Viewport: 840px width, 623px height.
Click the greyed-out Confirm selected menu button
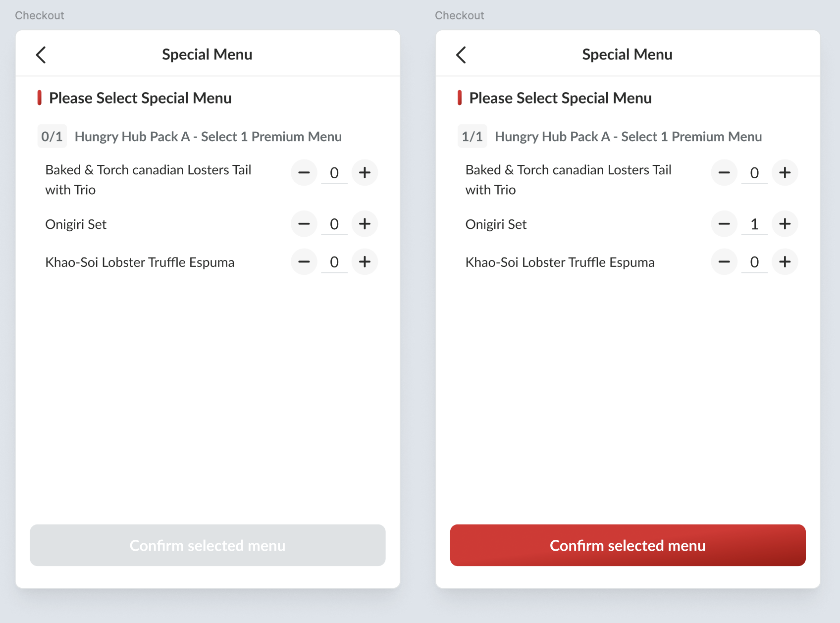point(208,545)
